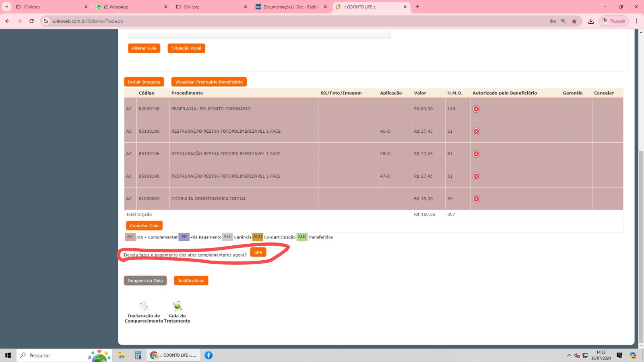Open Facebook from the taskbar
The height and width of the screenshot is (362, 644).
coord(208,355)
